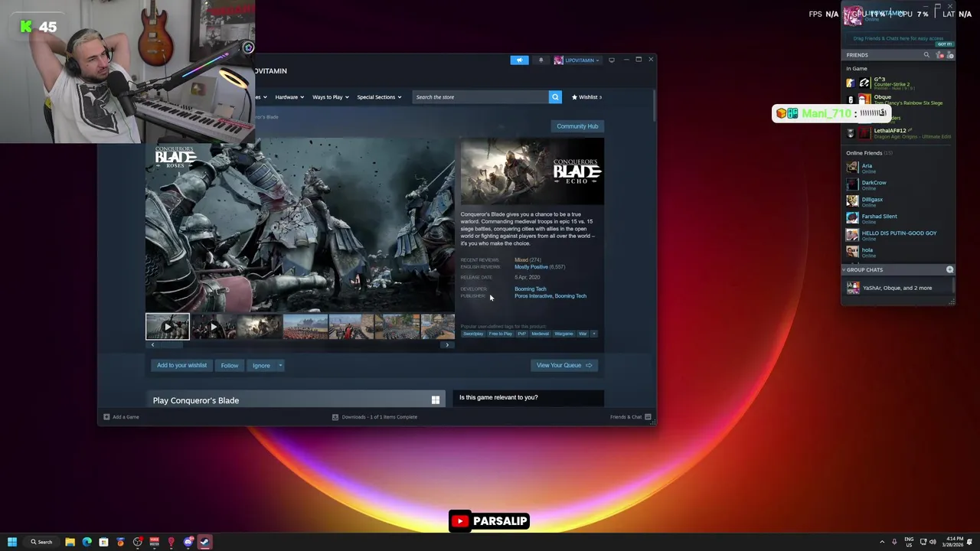
Task: Click the taskbar Search box
Action: click(x=41, y=542)
